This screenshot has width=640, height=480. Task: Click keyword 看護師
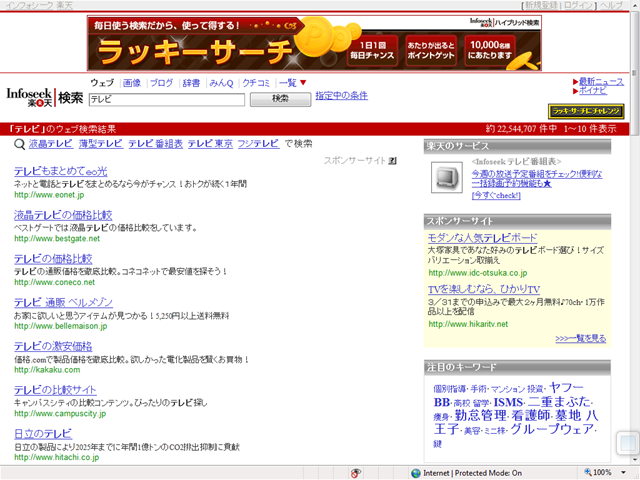coord(531,416)
